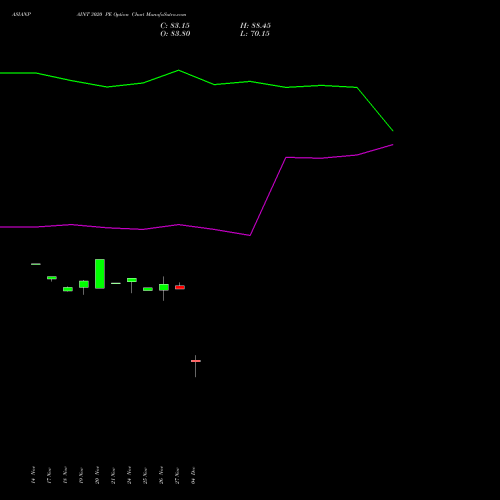Click the close price value C: 83.15
Screen dimensions: 500x500
(175, 26)
